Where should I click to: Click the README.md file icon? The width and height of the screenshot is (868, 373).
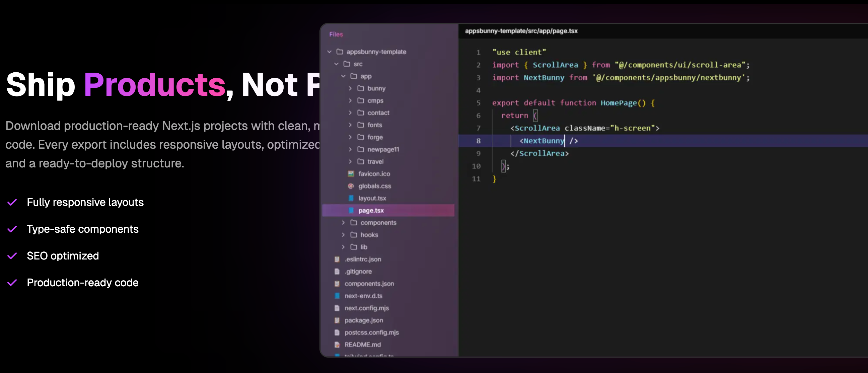point(337,344)
